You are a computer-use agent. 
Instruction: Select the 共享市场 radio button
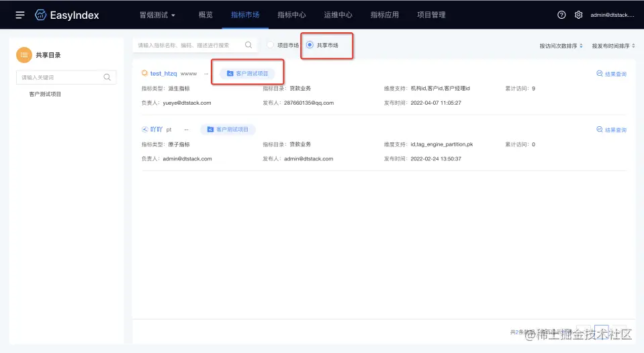tap(310, 45)
